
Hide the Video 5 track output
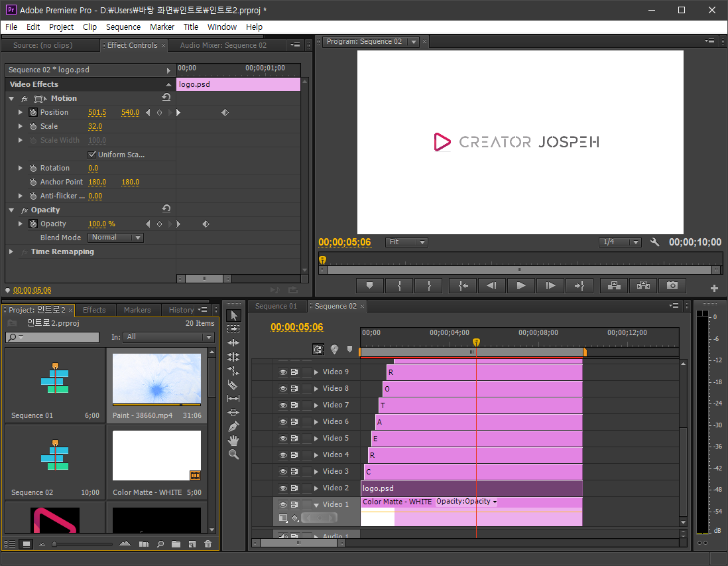[282, 439]
